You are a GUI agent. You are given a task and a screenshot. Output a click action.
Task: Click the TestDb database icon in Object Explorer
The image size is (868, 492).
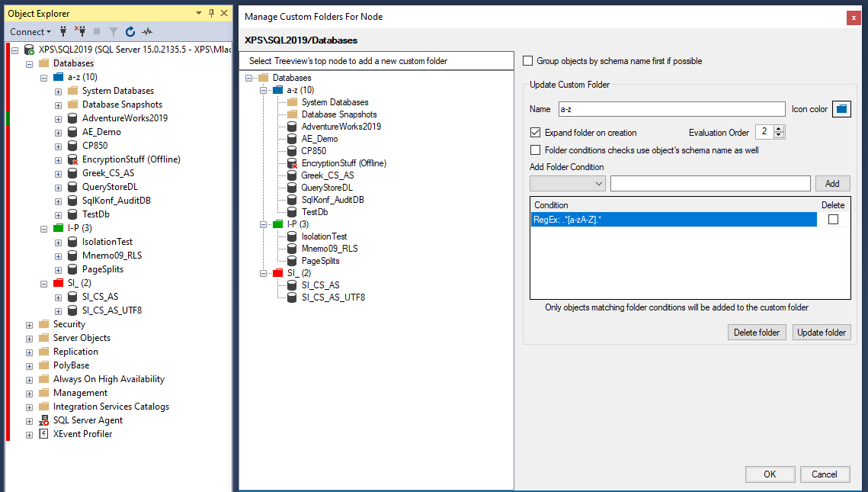pos(72,214)
